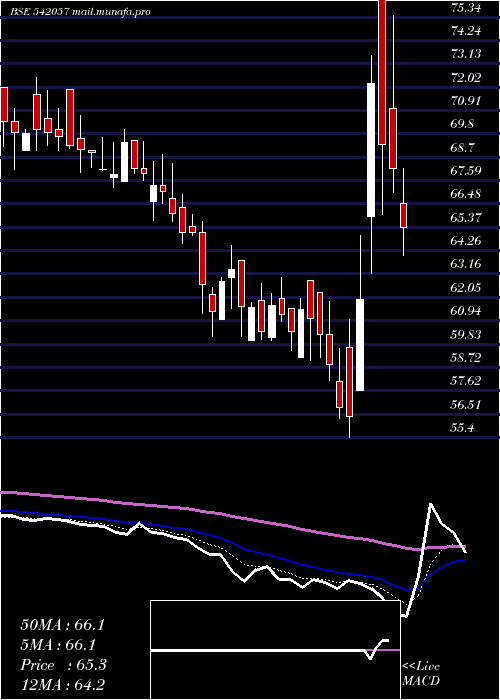This screenshot has width=500, height=700.
Task: Click the BSE 542057 mail.munafa.pro header text
Action: (x=80, y=12)
